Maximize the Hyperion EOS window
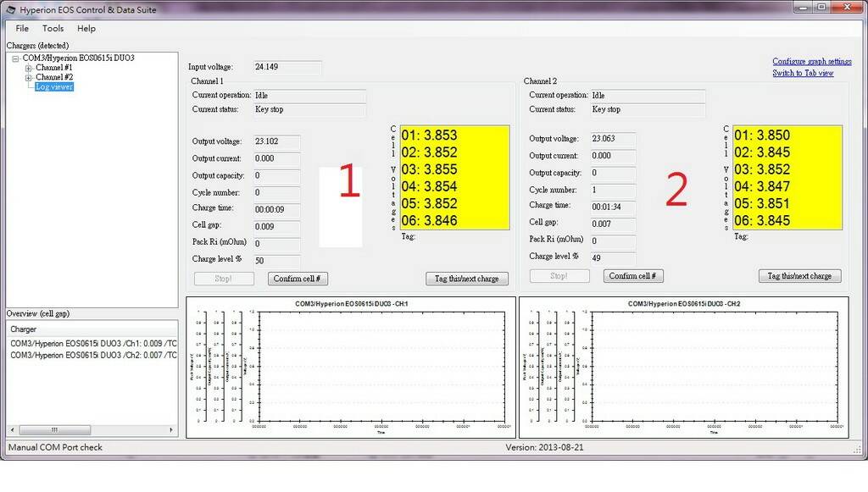 click(x=821, y=7)
